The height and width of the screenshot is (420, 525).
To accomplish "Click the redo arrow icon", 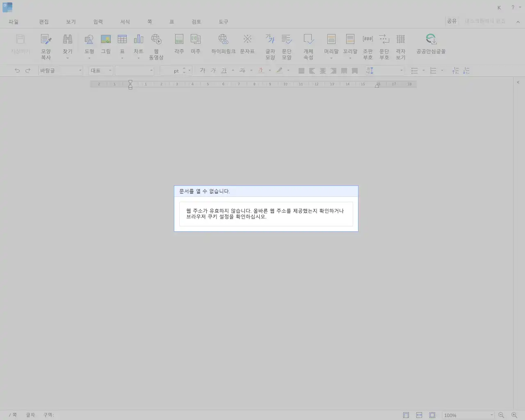I will click(x=28, y=71).
